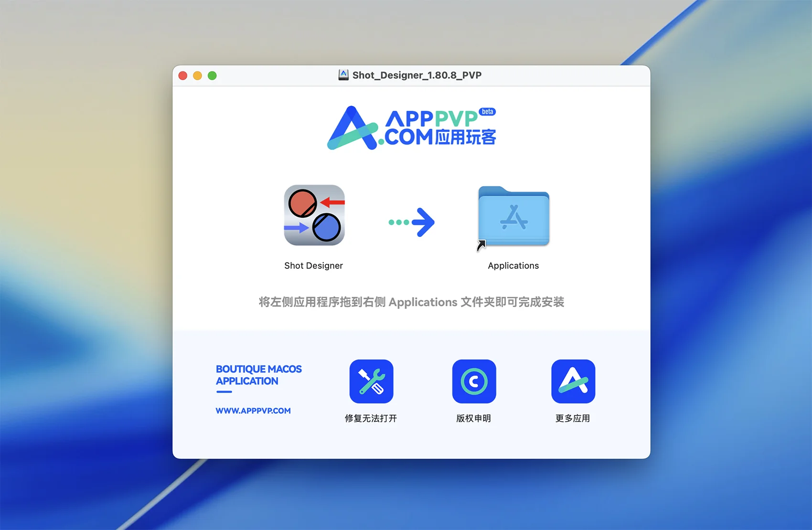This screenshot has width=812, height=530.
Task: Click the 'Applications' folder name label
Action: (x=513, y=265)
